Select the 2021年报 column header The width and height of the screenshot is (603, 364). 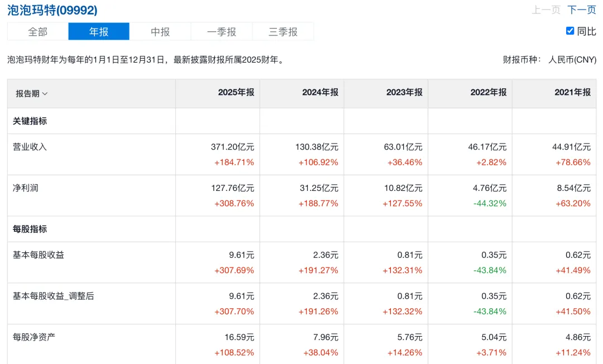(x=573, y=92)
